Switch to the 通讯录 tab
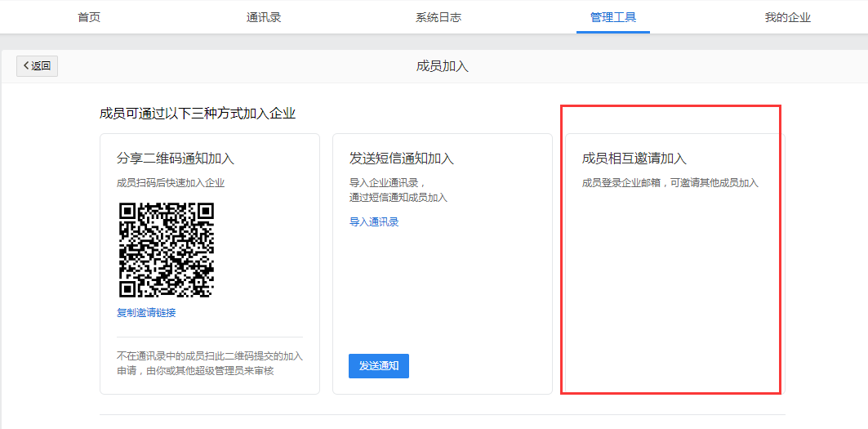The image size is (868, 429). click(264, 17)
